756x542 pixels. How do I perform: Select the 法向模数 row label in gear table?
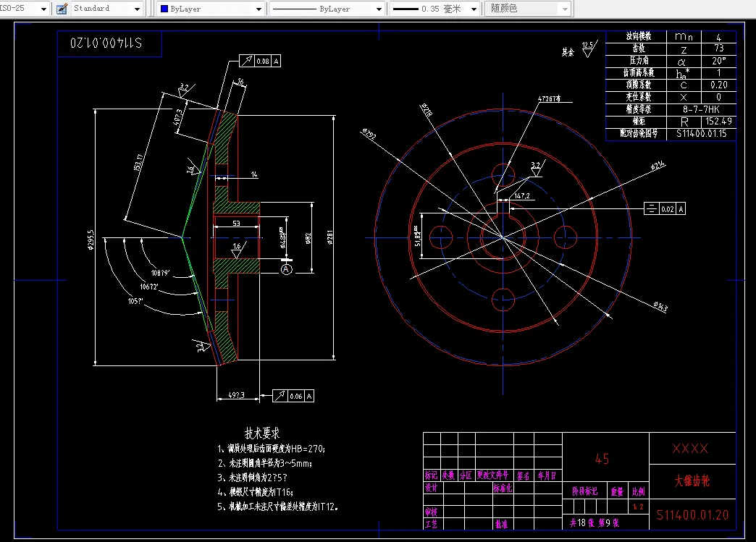coord(639,36)
